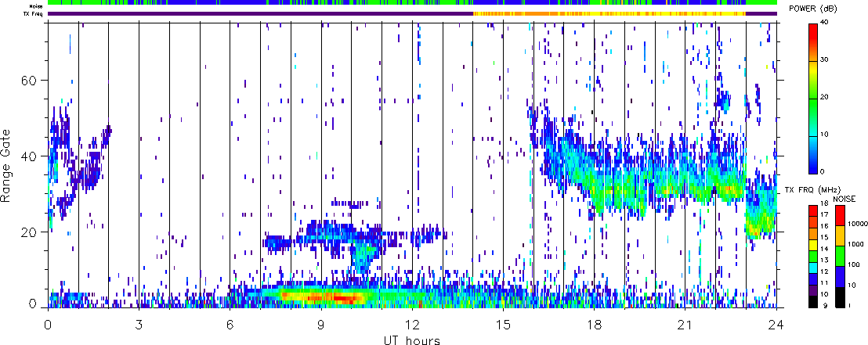Image resolution: width=868 pixels, height=345 pixels.
Task: Click the 10000 label on noise legend
Action: pyautogui.click(x=858, y=224)
